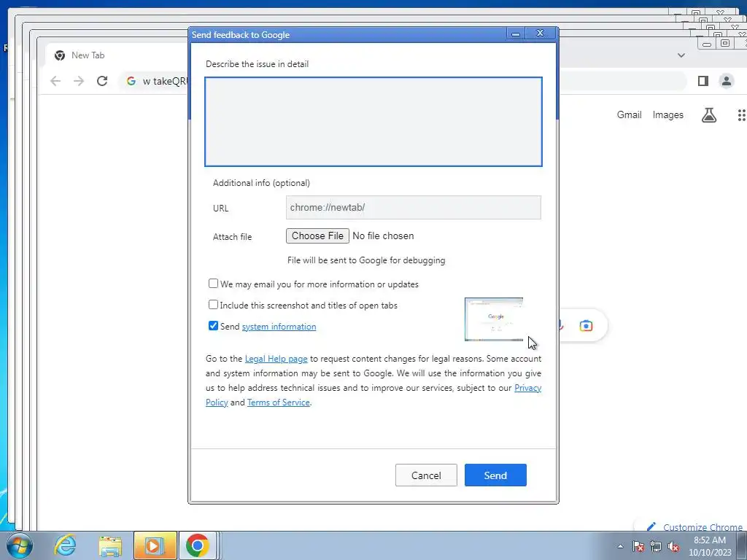The image size is (747, 560).
Task: Enable the email me for updates checkbox
Action: [x=214, y=284]
